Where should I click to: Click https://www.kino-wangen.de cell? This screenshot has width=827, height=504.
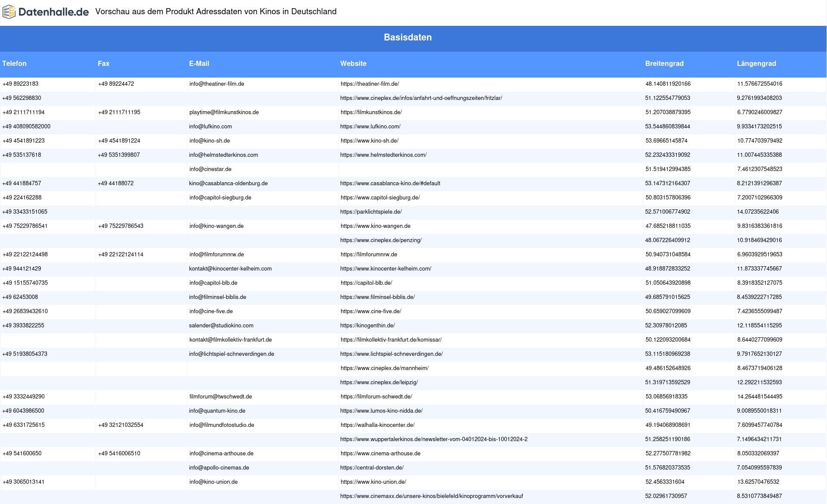point(376,226)
